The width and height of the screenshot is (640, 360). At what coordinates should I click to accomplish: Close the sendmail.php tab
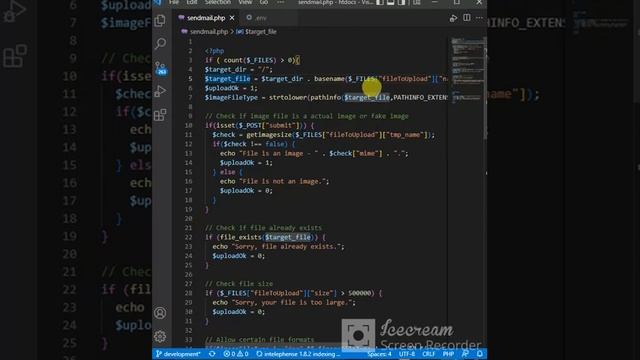[x=232, y=18]
